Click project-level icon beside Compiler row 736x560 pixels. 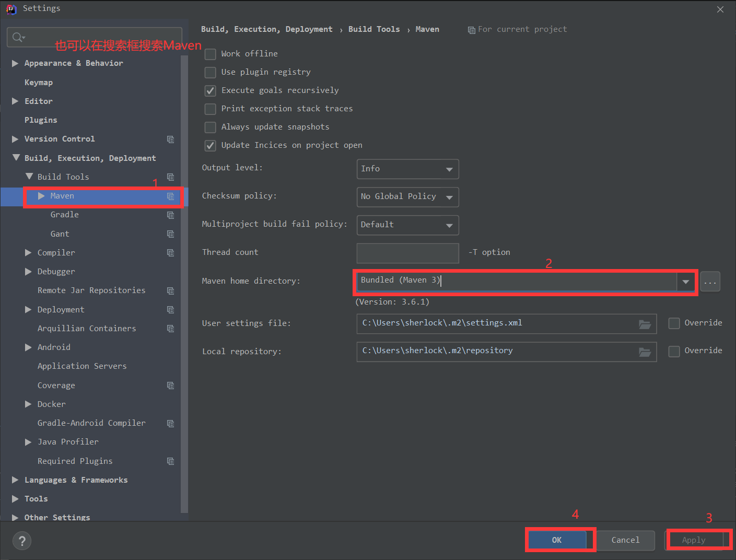[x=170, y=253]
